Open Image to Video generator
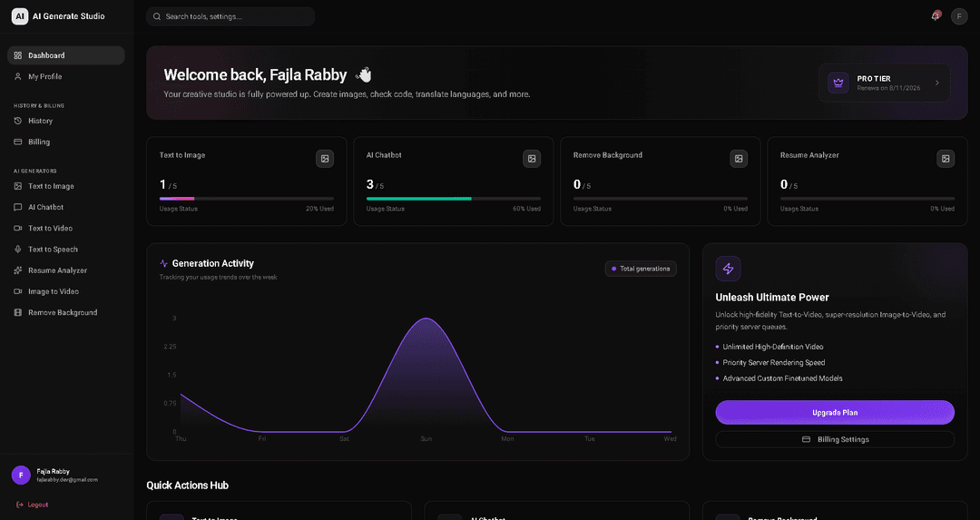 [x=66, y=291]
